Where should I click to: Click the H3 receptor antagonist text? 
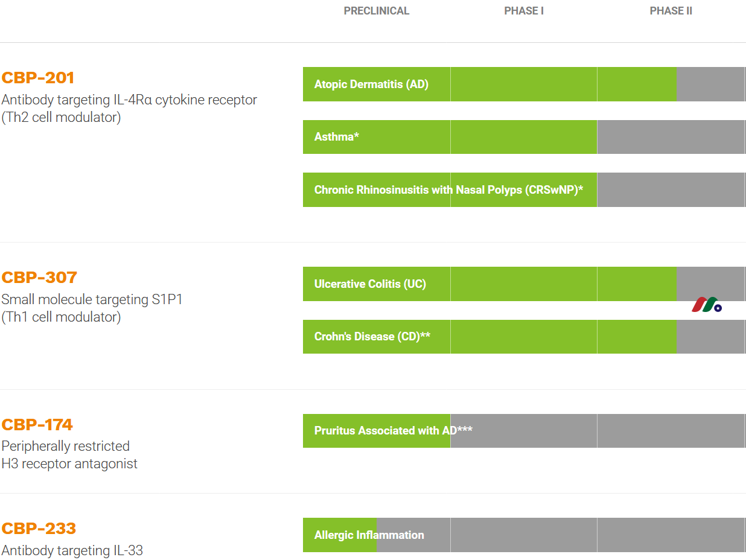(69, 464)
